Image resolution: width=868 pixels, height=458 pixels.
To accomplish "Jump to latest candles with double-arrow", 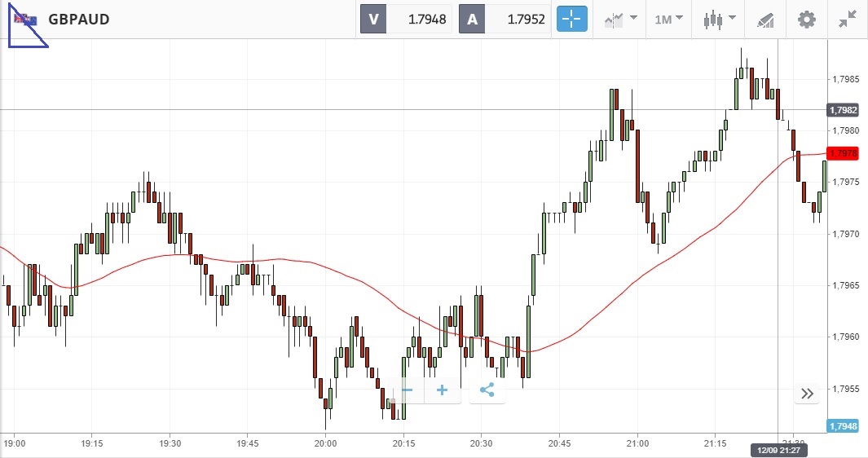I will click(x=807, y=394).
